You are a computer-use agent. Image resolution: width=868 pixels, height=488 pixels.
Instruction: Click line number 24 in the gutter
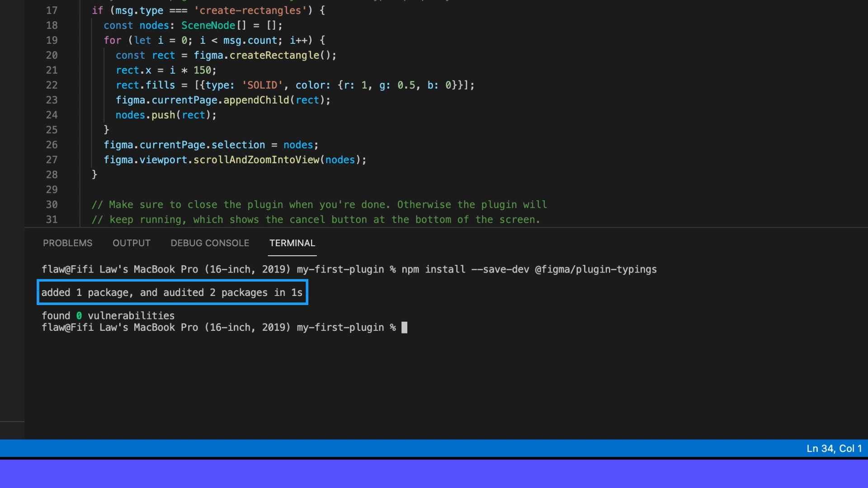tap(52, 115)
